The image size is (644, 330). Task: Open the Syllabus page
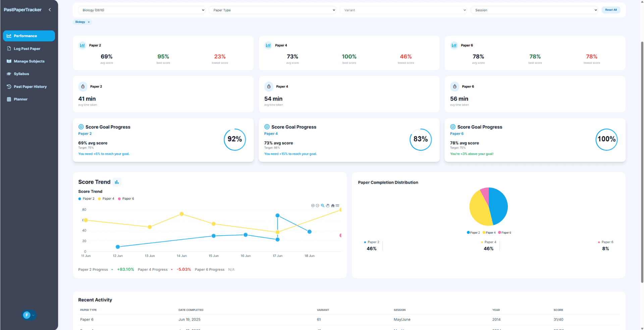[21, 74]
